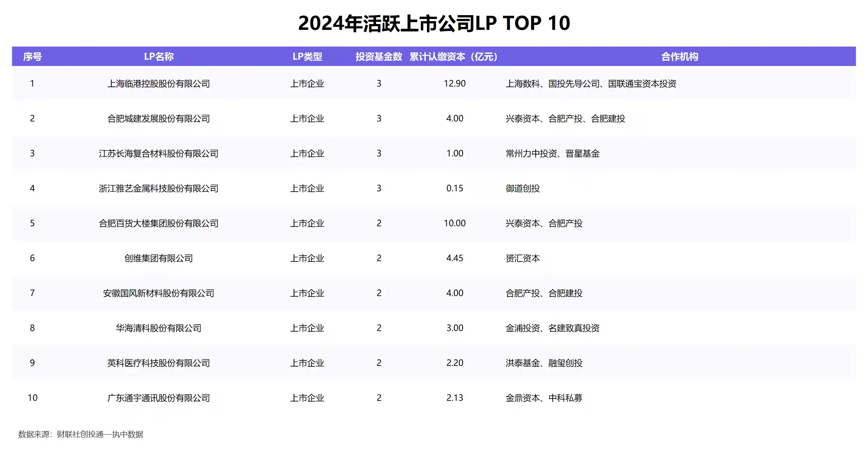Click the capital value 3.00
Image resolution: width=868 pixels, height=454 pixels.
point(455,328)
